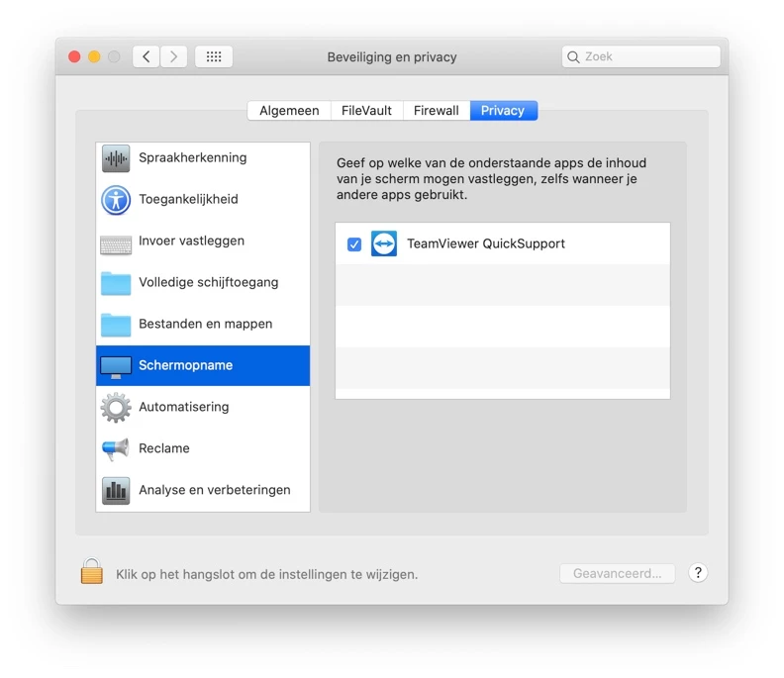Click the TeamViewer QuickSupport app name
This screenshot has width=784, height=678.
[x=486, y=243]
